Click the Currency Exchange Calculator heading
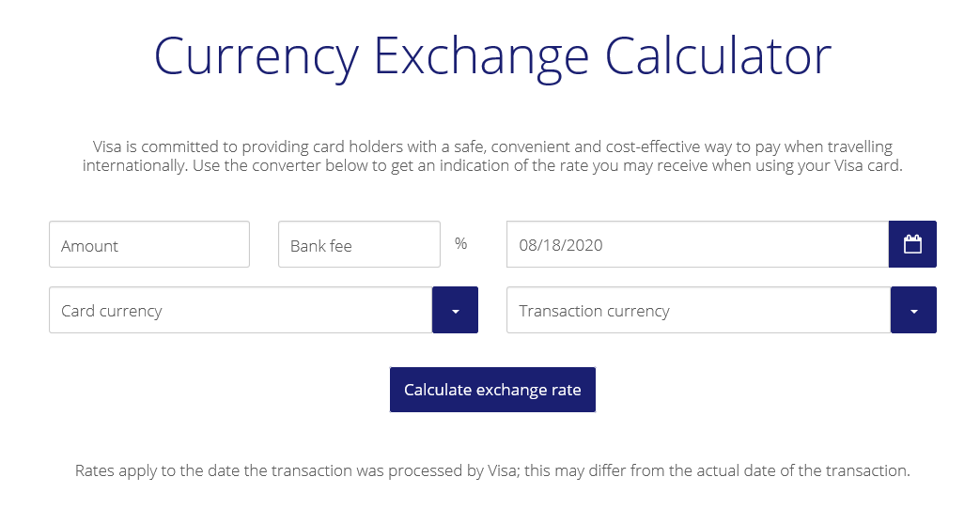The height and width of the screenshot is (508, 980). pyautogui.click(x=492, y=57)
